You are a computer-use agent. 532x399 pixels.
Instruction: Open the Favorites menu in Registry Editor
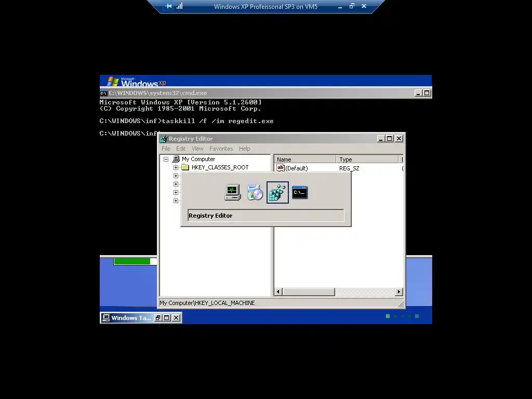221,149
